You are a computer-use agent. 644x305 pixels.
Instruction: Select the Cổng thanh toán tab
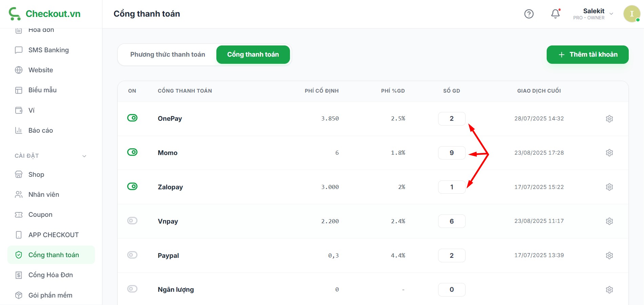[x=253, y=55]
